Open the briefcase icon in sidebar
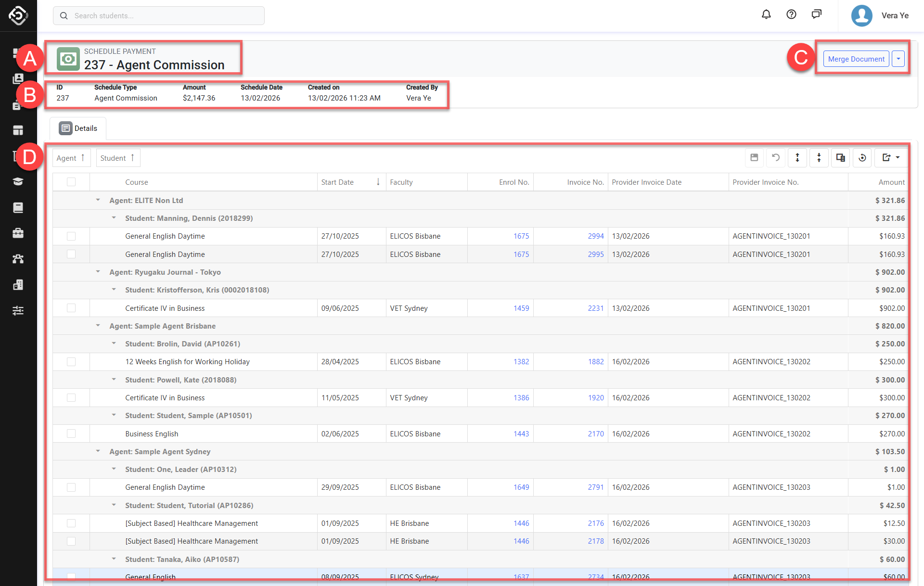The height and width of the screenshot is (586, 924). click(18, 233)
